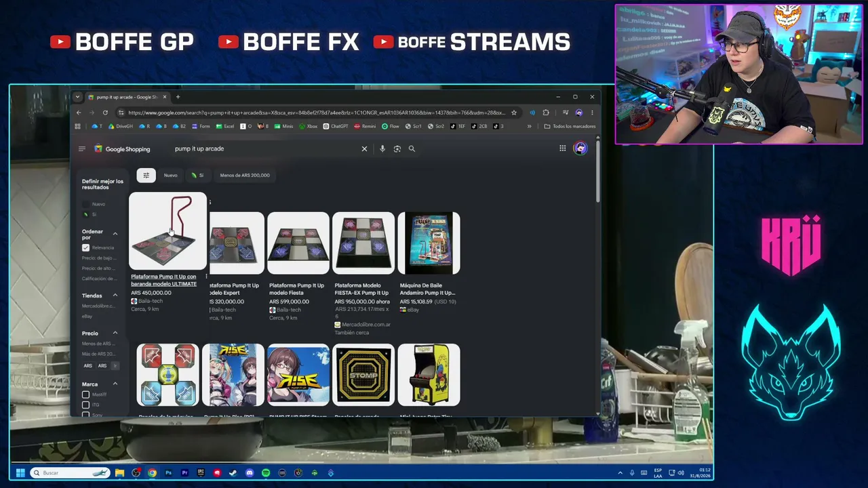This screenshot has height=488, width=868.
Task: Search by image with the lens icon
Action: click(397, 148)
